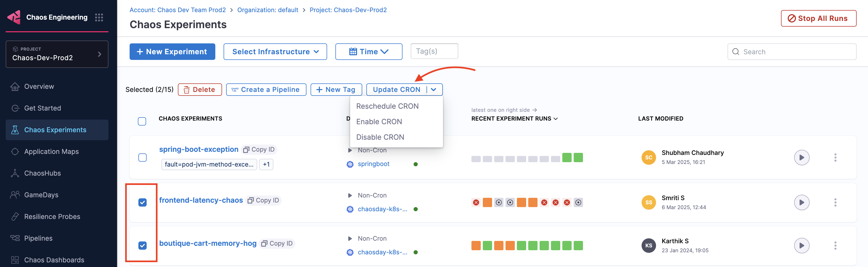This screenshot has width=868, height=267.
Task: Toggle the select-all experiments checkbox
Action: pos(142,121)
